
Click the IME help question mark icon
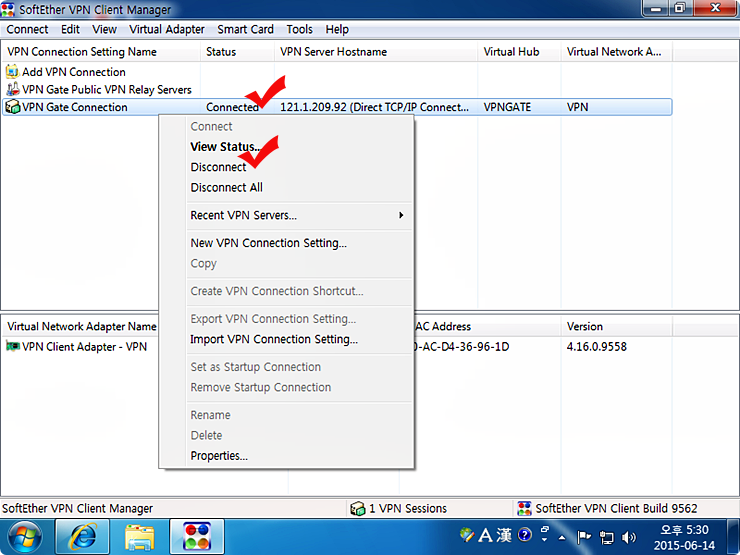(x=525, y=535)
